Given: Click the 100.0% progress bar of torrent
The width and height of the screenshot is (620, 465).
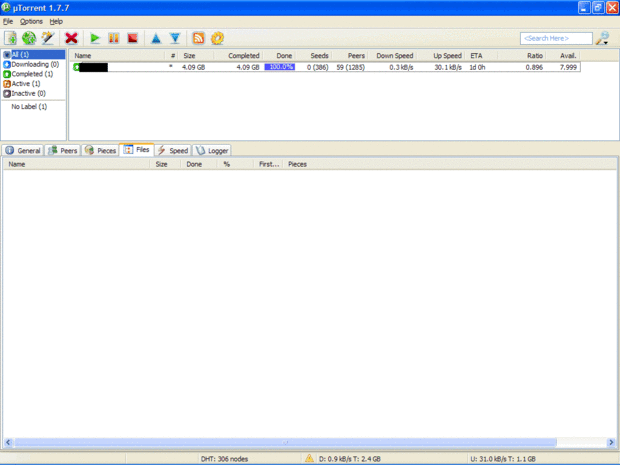Looking at the screenshot, I should 280,67.
